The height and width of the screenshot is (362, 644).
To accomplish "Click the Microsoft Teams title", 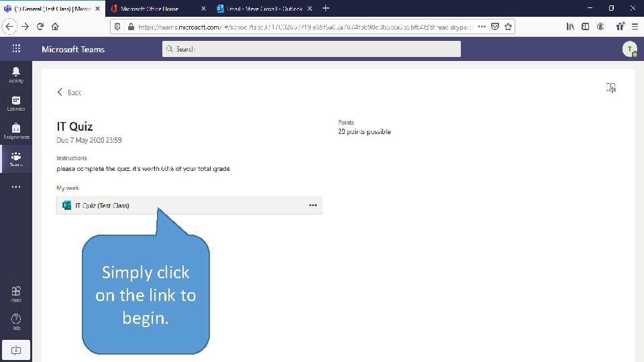I will tap(73, 49).
